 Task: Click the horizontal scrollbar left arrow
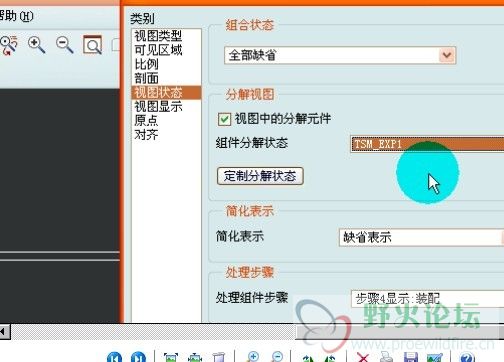[5, 332]
